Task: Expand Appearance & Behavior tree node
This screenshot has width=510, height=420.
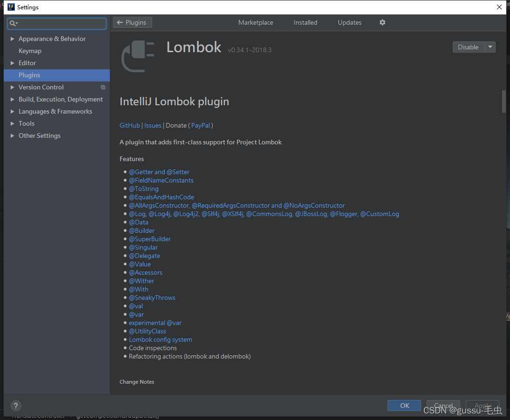Action: click(x=13, y=39)
